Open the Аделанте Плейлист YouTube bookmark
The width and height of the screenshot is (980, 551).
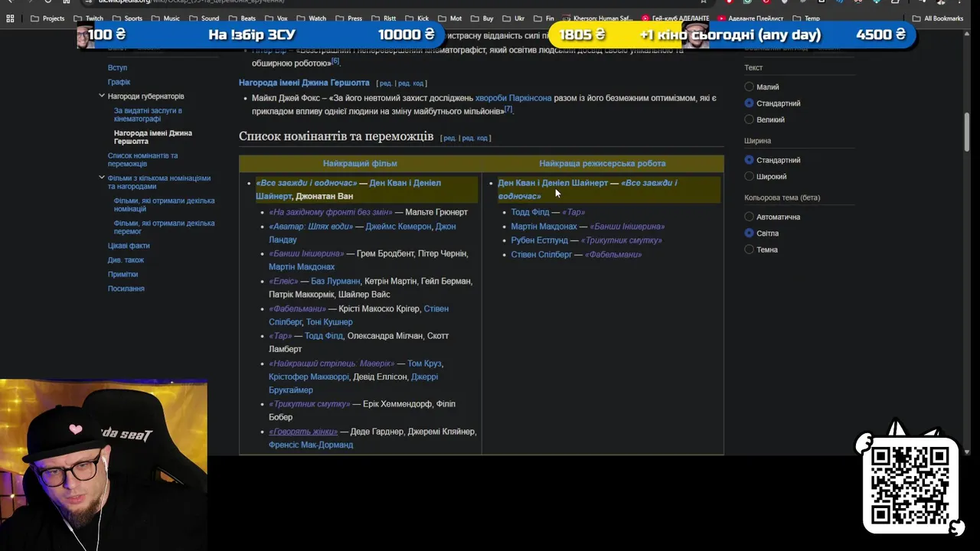click(752, 18)
